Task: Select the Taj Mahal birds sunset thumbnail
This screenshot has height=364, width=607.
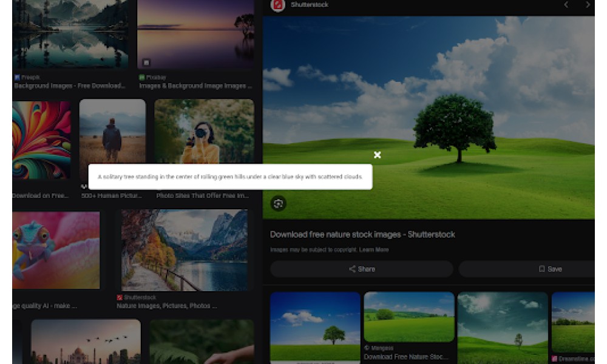Action: coord(86,342)
